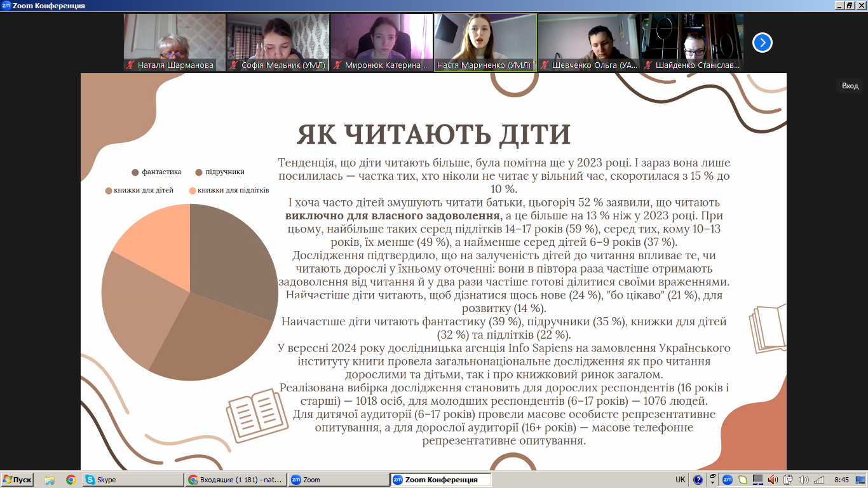Click UK language indicator in taskbar
The height and width of the screenshot is (488, 868).
coord(681,480)
